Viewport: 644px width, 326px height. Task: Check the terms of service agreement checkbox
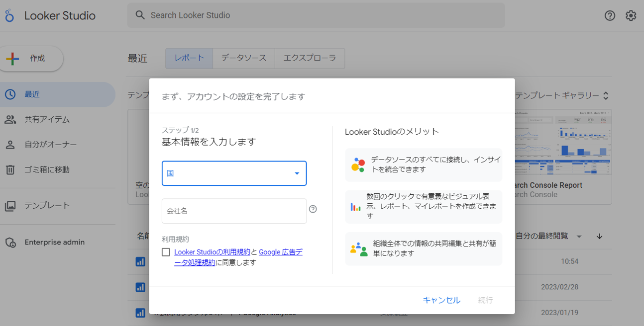click(166, 252)
